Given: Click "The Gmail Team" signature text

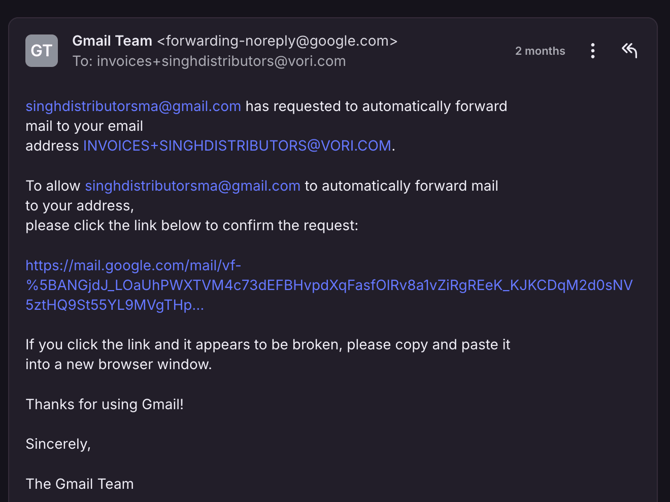Looking at the screenshot, I should 80,484.
